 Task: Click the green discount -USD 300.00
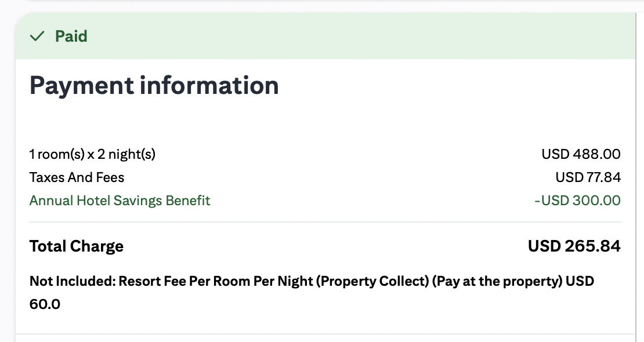click(577, 201)
